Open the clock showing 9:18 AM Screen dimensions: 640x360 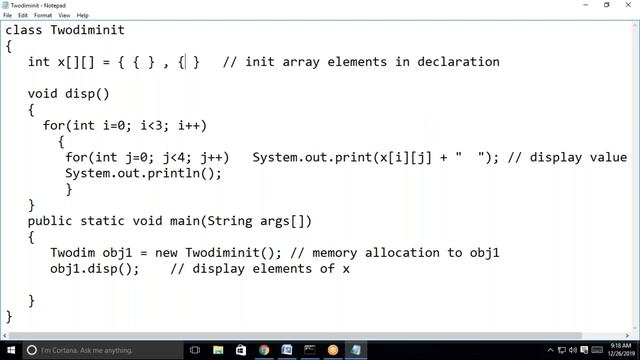(621, 350)
